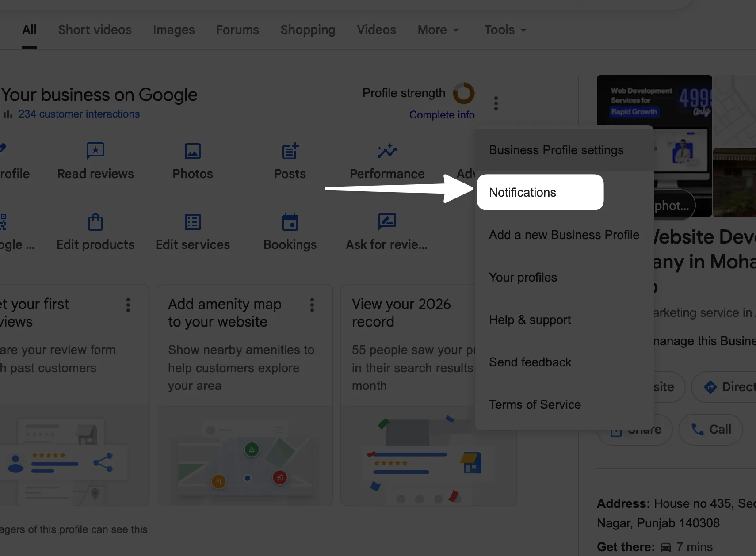This screenshot has height=556, width=756.
Task: Open 234 customer interactions link
Action: pos(79,114)
